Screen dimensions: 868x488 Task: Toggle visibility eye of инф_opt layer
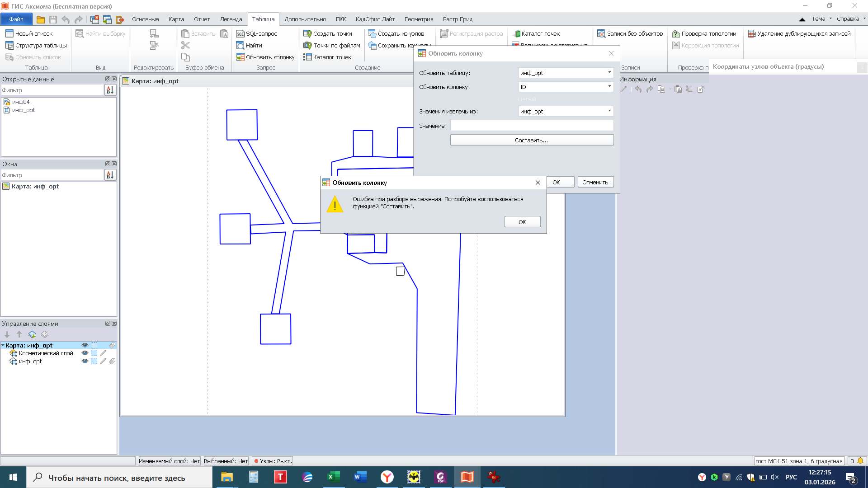click(85, 361)
